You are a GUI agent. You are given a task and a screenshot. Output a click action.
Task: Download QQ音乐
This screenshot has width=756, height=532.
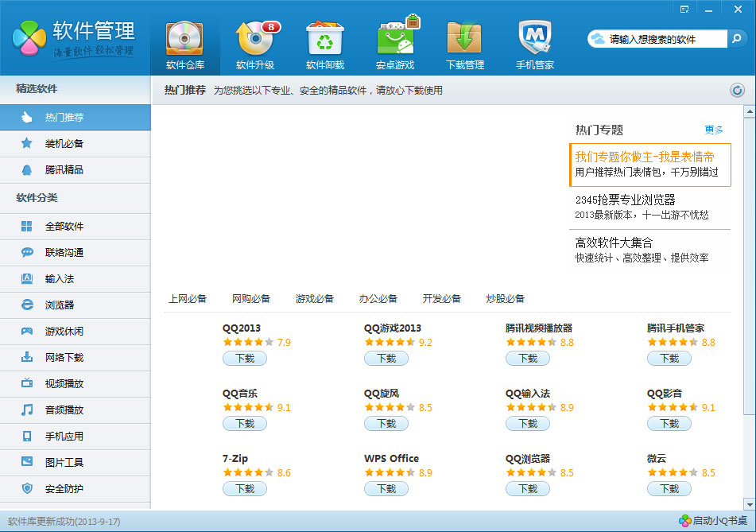pos(245,424)
